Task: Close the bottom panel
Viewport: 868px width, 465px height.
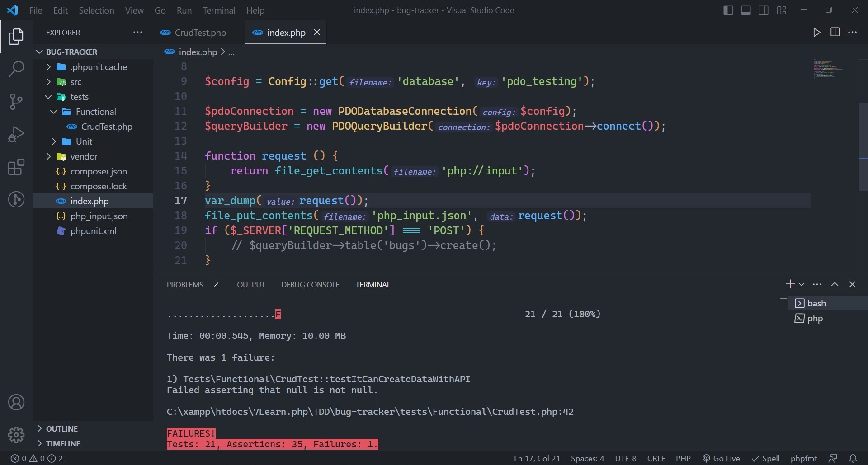Action: [853, 284]
